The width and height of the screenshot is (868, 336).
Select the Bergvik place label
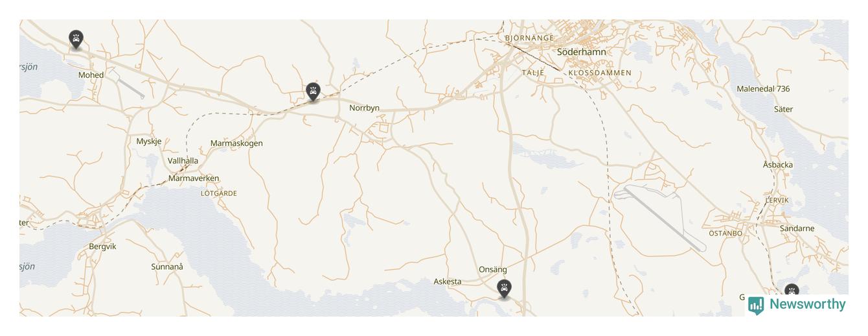(x=102, y=246)
